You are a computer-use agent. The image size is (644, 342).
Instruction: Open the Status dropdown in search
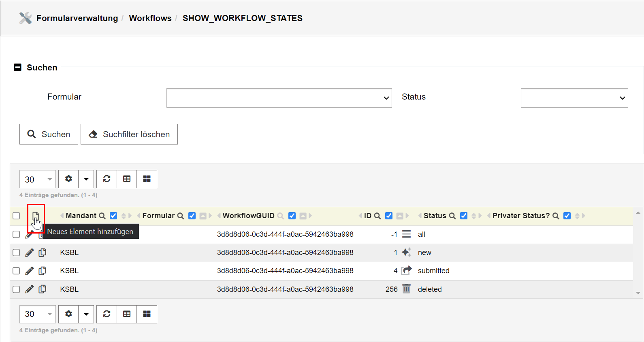tap(574, 98)
